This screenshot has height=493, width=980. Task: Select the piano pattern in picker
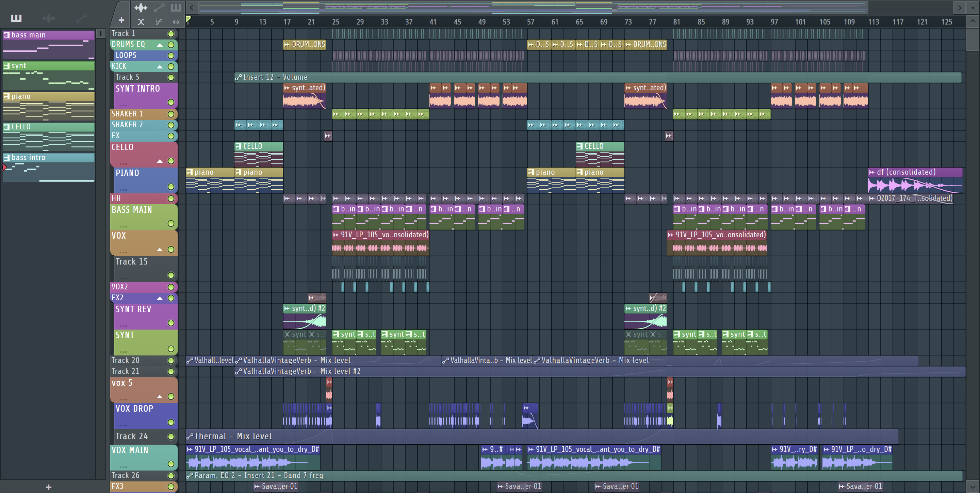click(x=49, y=106)
